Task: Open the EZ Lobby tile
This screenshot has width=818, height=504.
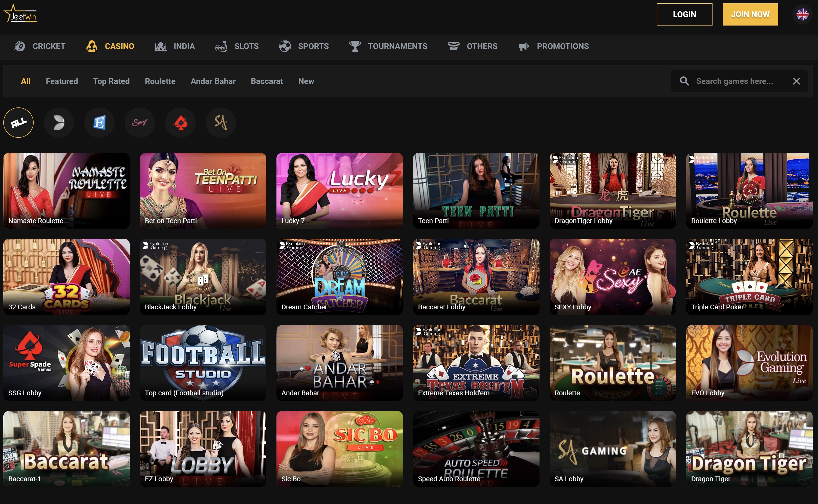Action: click(x=203, y=449)
